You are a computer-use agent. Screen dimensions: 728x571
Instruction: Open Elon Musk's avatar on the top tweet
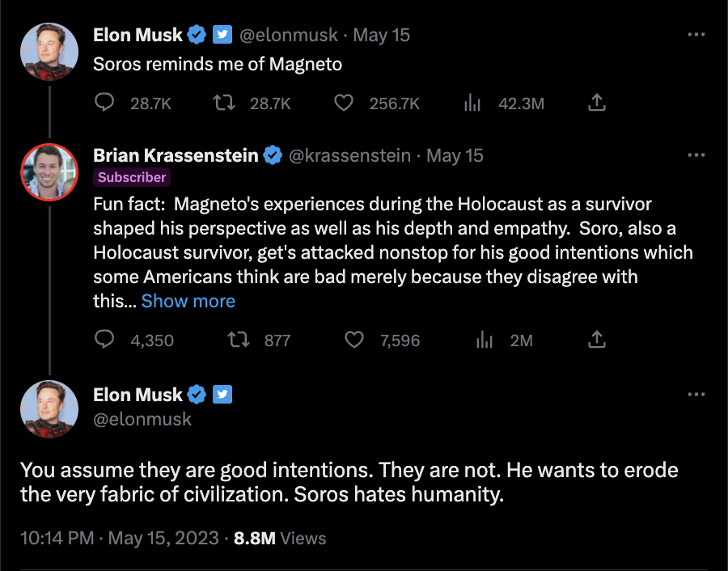pyautogui.click(x=49, y=51)
